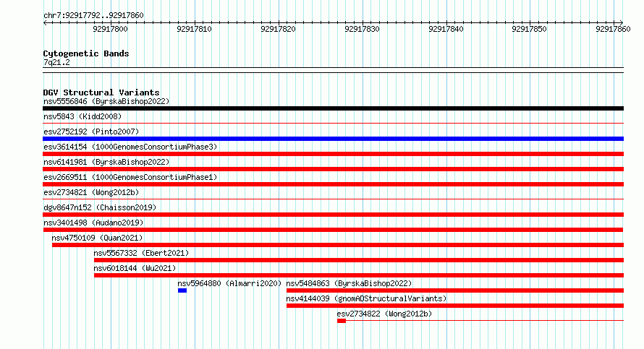Open the nsv5964880 (Almarri2020) label
This screenshot has width=644, height=349.
(229, 283)
